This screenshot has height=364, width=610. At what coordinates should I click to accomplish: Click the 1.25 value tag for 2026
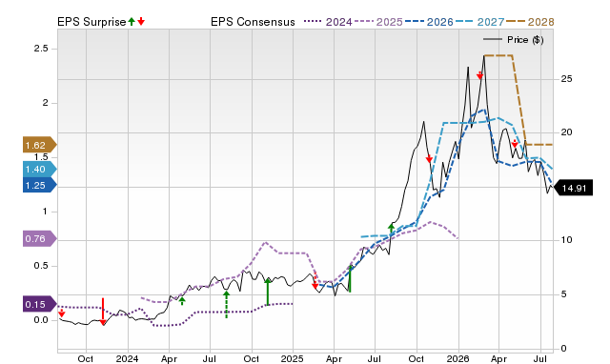pyautogui.click(x=39, y=186)
